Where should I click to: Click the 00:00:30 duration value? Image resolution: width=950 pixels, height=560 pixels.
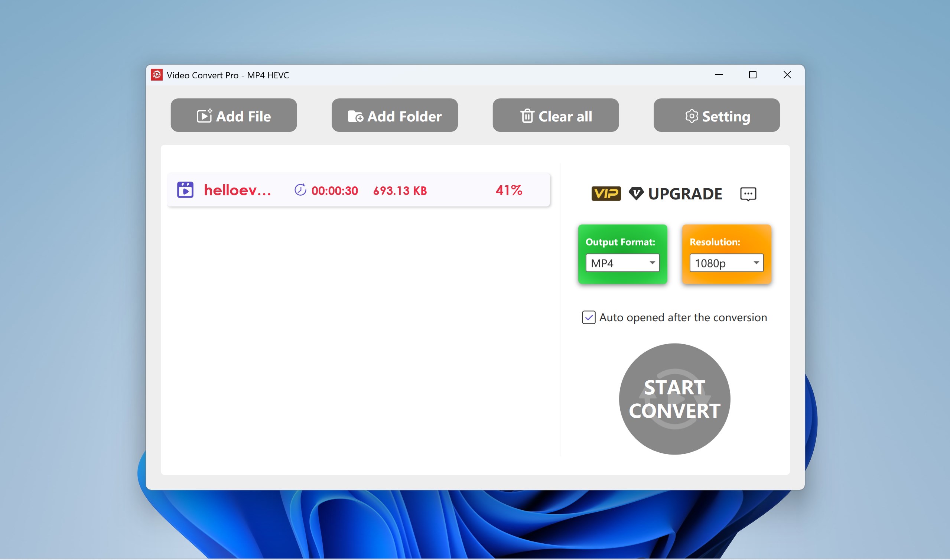tap(335, 191)
